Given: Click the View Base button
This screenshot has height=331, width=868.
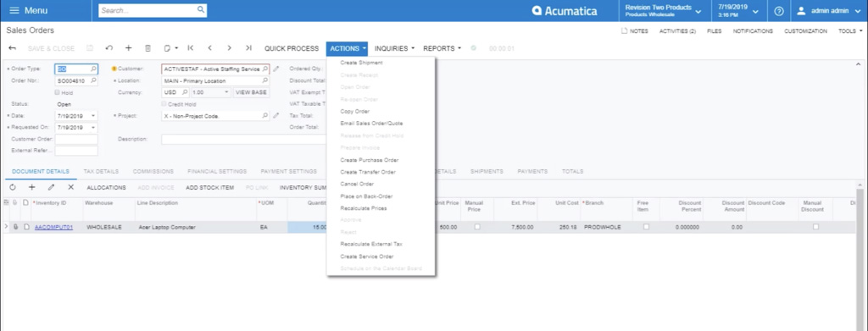Looking at the screenshot, I should click(251, 92).
